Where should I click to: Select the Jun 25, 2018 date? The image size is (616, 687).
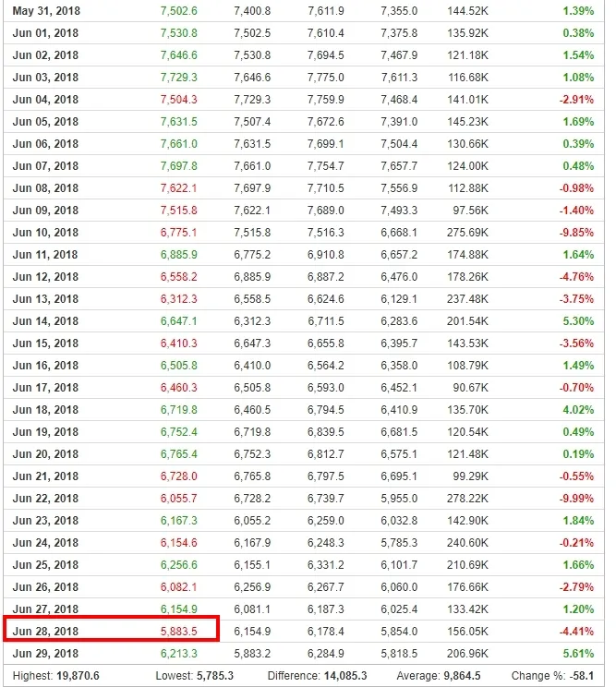[x=45, y=565]
